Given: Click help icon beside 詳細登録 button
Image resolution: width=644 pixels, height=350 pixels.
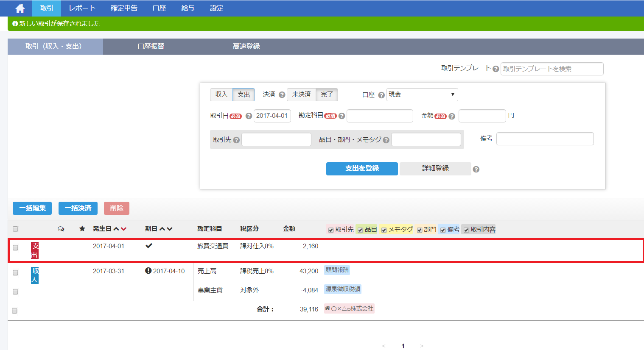Looking at the screenshot, I should tap(476, 169).
